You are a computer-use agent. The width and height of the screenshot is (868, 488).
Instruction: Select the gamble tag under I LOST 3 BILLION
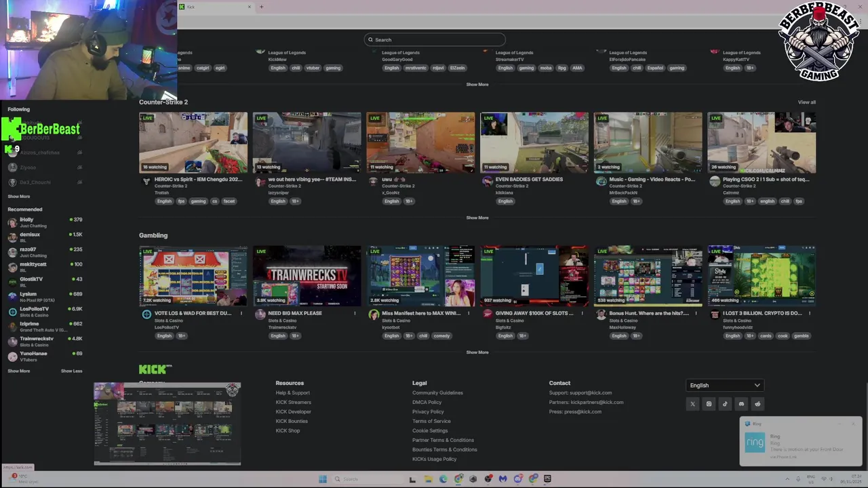pyautogui.click(x=802, y=335)
